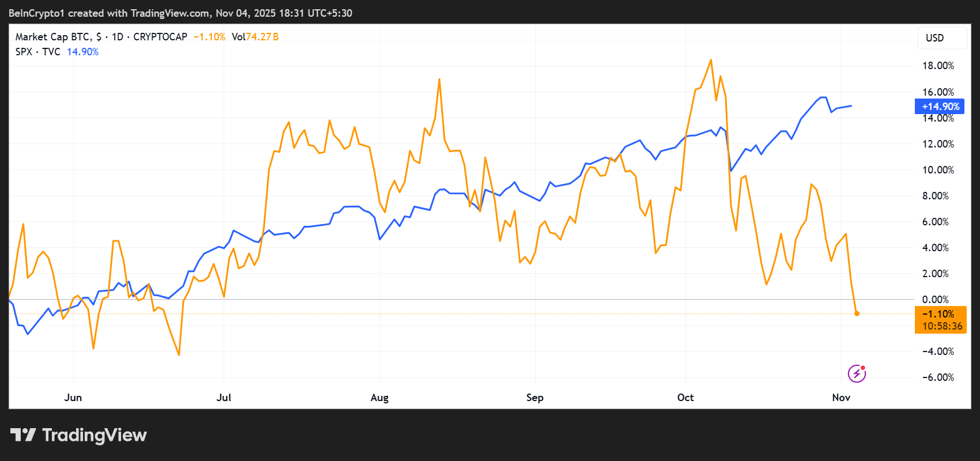The width and height of the screenshot is (980, 461).
Task: Click the orange -1.10% price label
Action: click(938, 314)
